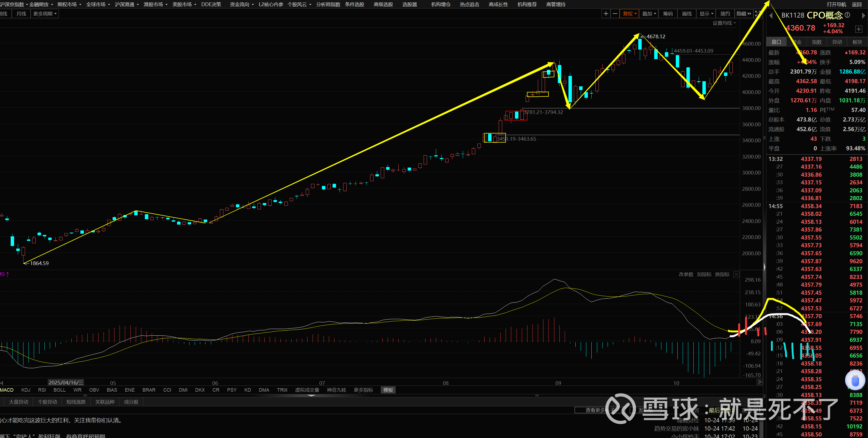Add CPO概念 to watchlist with plus icon

(859, 29)
